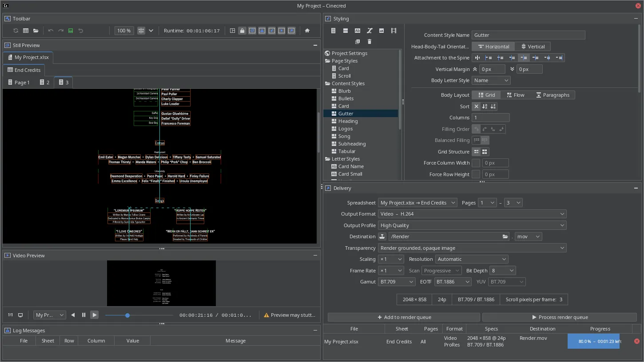
Task: Click Add to render queue button
Action: (x=404, y=317)
